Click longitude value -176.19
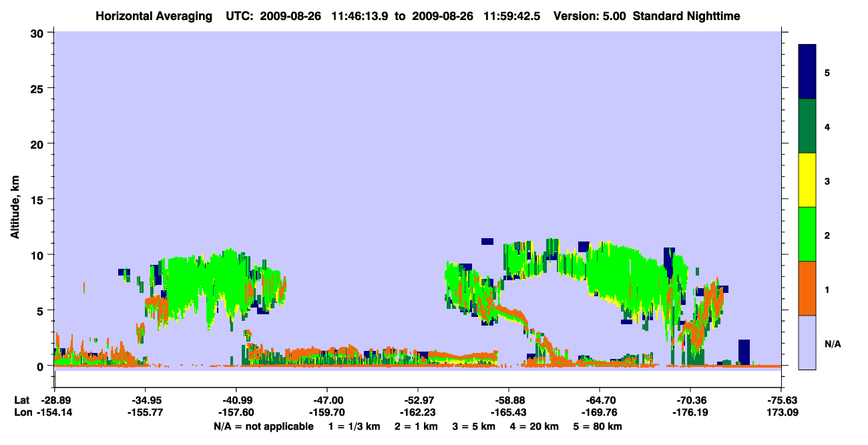868x445 pixels. click(x=690, y=412)
